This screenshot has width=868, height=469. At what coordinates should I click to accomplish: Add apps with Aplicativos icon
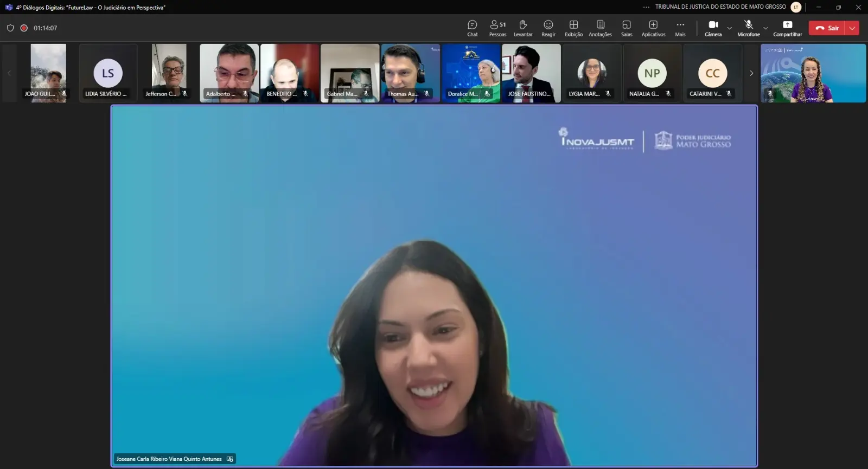point(653,28)
